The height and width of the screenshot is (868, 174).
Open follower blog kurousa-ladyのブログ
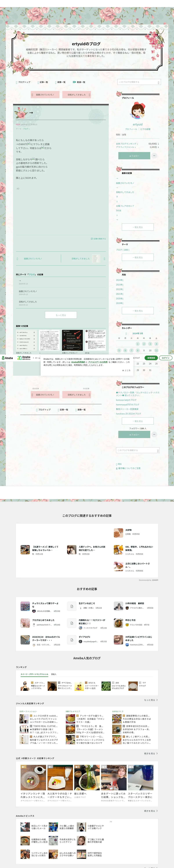126,400
